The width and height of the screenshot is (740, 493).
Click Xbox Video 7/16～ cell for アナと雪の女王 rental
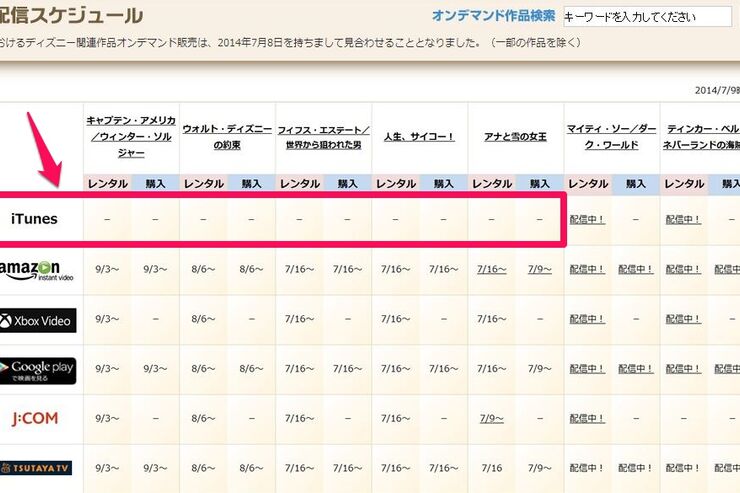tap(491, 319)
